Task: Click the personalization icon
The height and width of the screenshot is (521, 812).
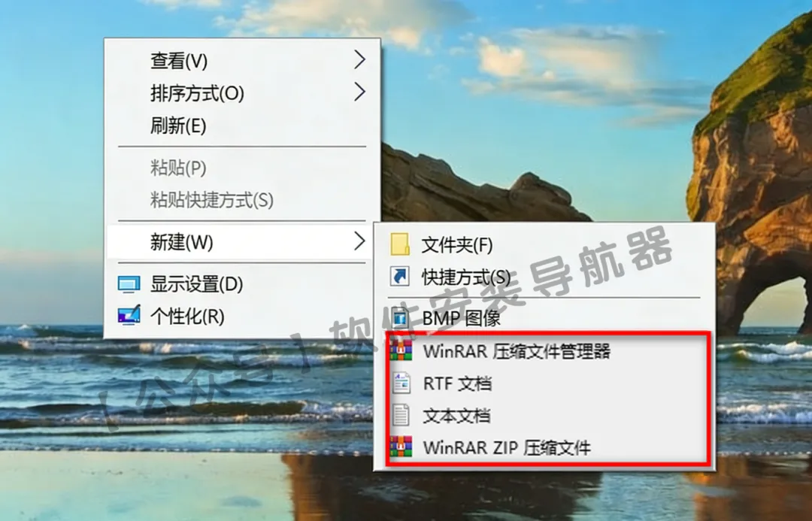Action: 129,315
